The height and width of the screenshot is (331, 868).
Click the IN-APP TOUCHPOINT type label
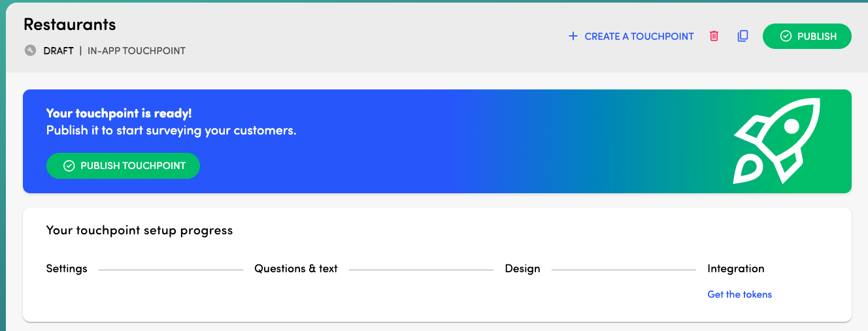[136, 51]
